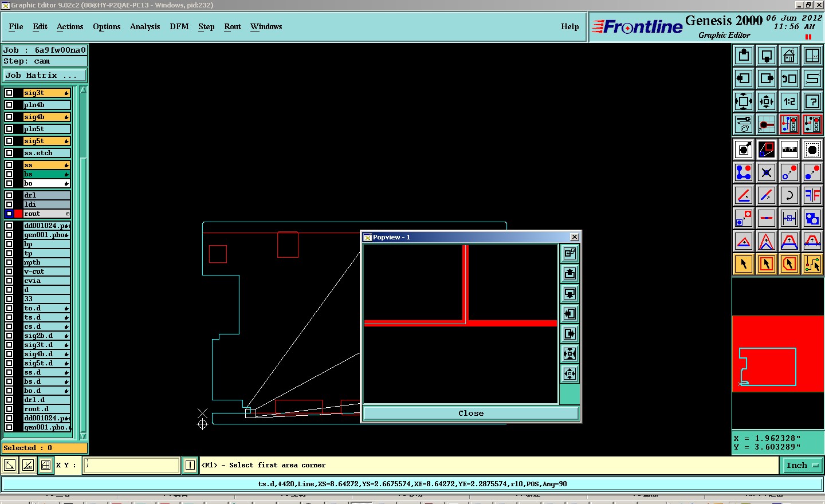
Task: Open the Inch units dropdown
Action: click(802, 465)
